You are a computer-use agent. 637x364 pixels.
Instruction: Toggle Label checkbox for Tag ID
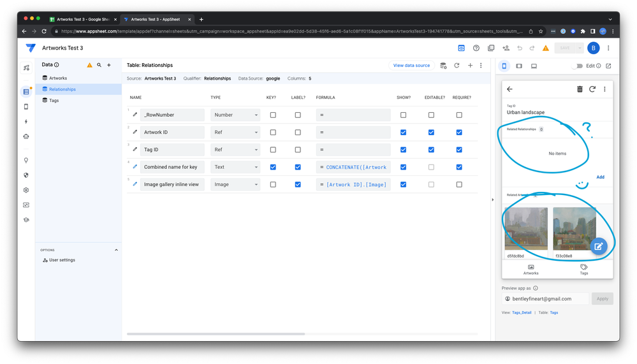298,150
